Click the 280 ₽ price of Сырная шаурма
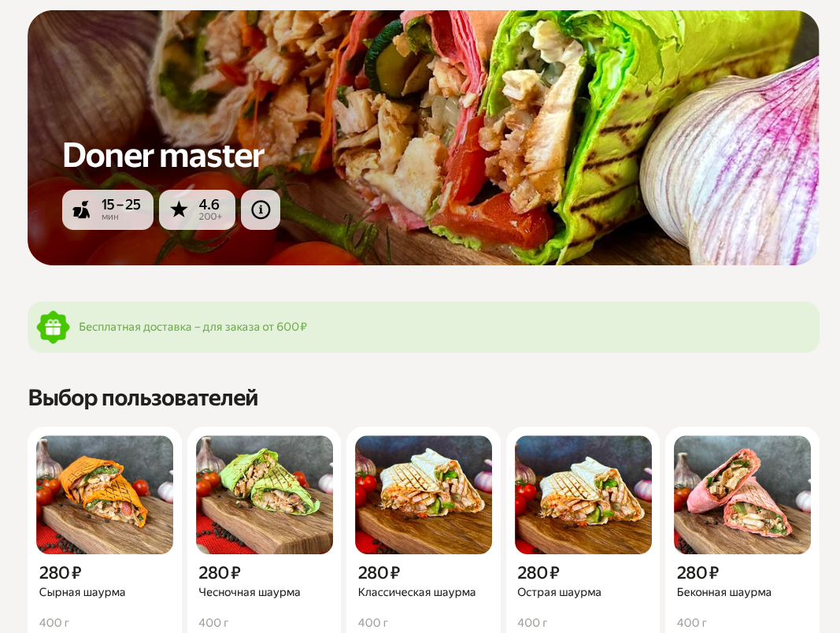 60,573
